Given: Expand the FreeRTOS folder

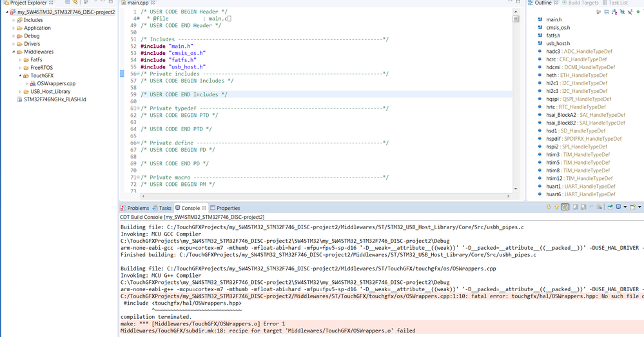Looking at the screenshot, I should pyautogui.click(x=20, y=68).
